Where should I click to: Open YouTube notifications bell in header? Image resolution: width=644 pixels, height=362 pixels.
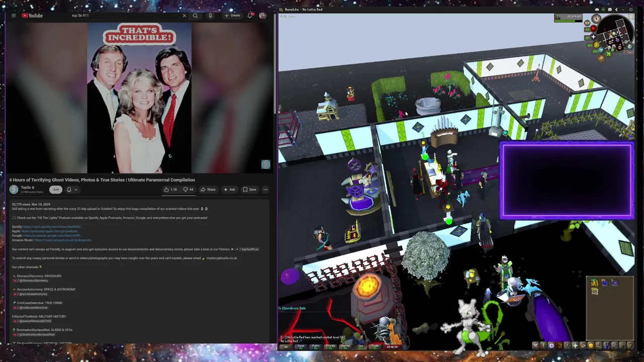(250, 16)
